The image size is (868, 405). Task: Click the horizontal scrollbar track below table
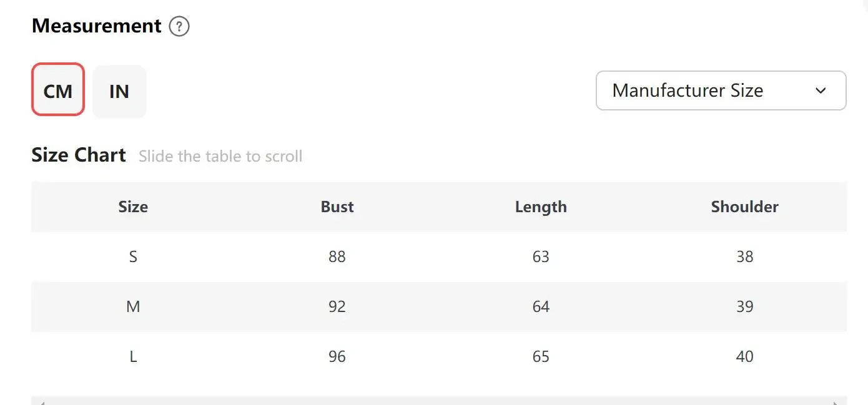(x=439, y=401)
